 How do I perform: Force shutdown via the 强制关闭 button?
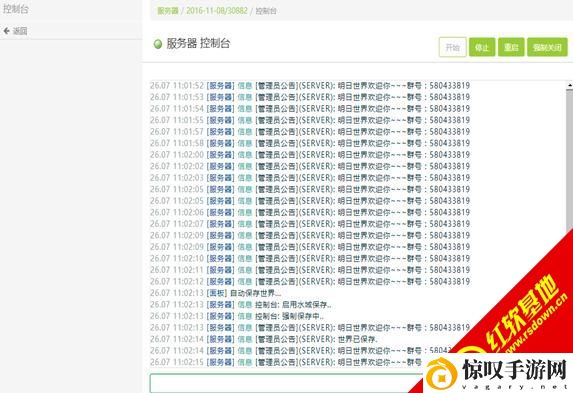[547, 47]
